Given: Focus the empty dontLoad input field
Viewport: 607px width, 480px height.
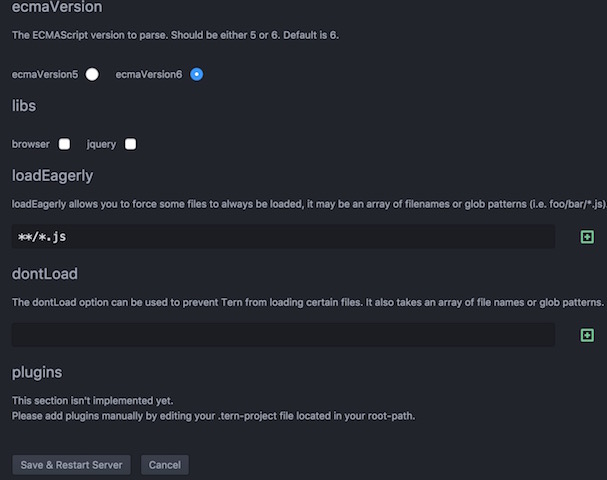Looking at the screenshot, I should pos(283,335).
